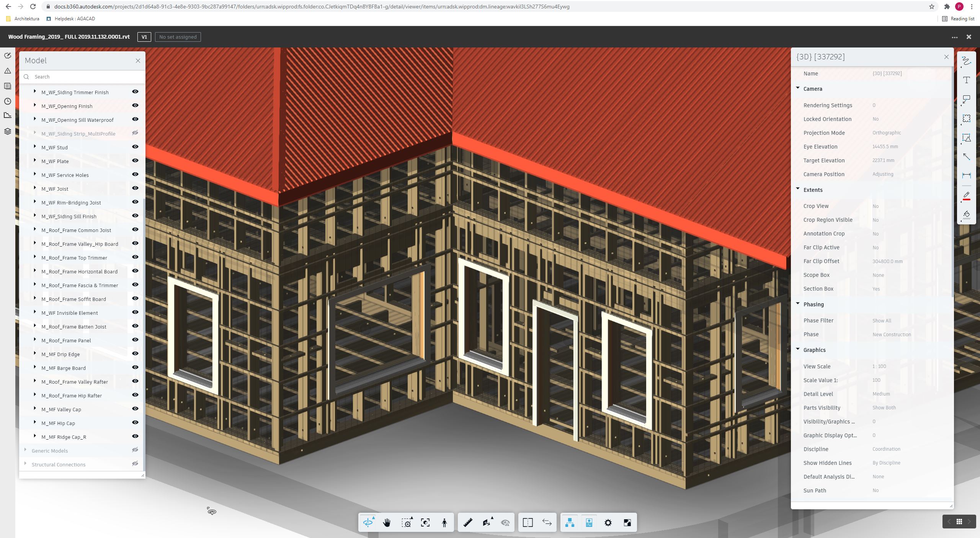Expand the M_MF Valley Cap tree item
This screenshot has height=538, width=980.
point(34,409)
